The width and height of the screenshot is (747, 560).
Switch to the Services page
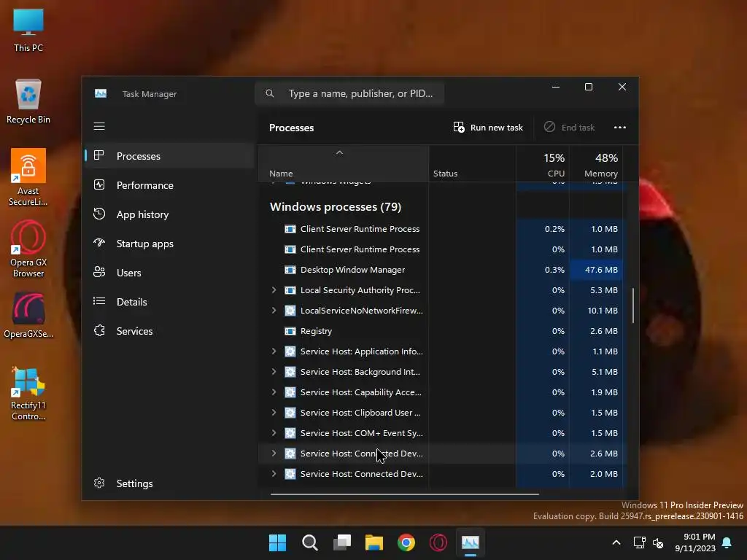[169, 331]
